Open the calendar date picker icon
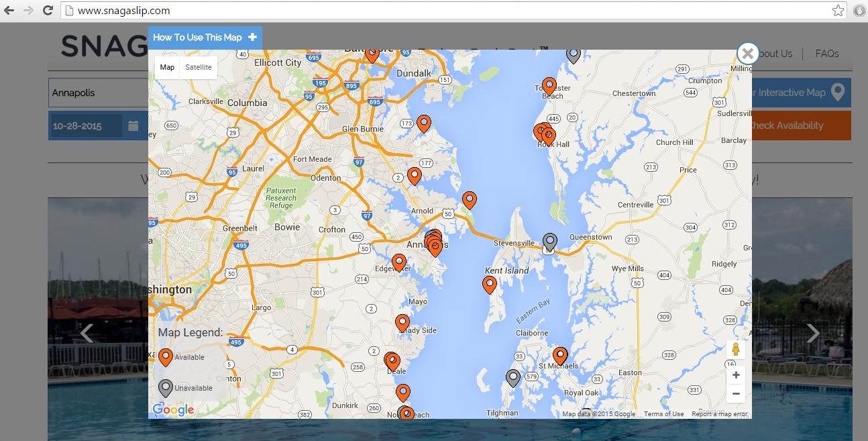Viewport: 868px width, 441px height. pos(133,126)
